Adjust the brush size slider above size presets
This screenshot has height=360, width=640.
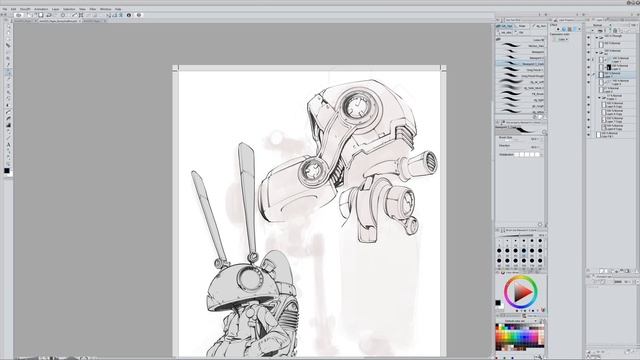coord(517,236)
